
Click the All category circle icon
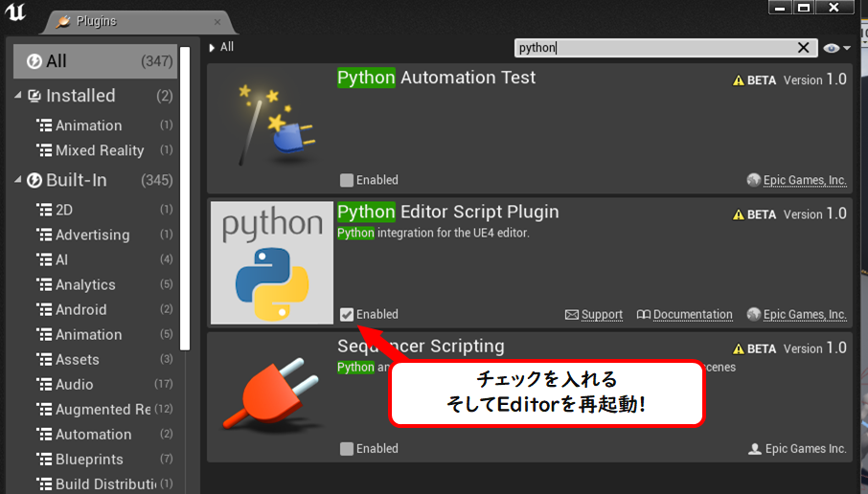(34, 61)
